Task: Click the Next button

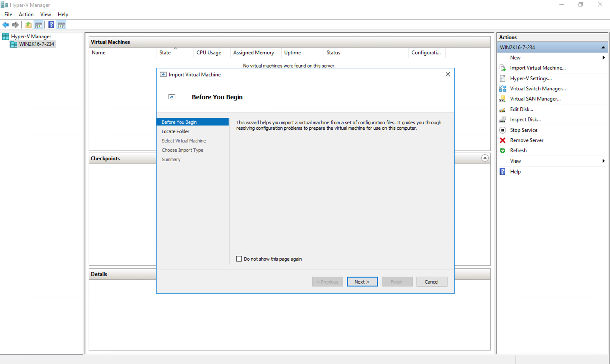Action: (x=362, y=282)
